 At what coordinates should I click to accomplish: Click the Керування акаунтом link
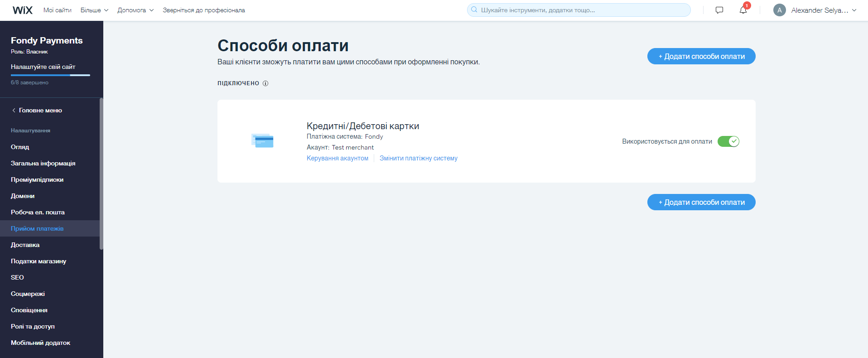[x=338, y=158]
